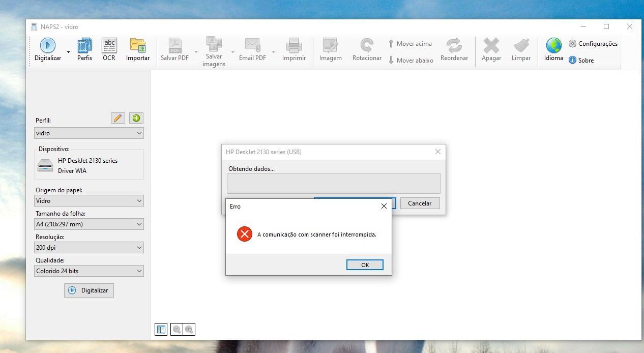Viewport: 644px width, 353px height.
Task: Click the Reordenar icon
Action: click(x=454, y=45)
